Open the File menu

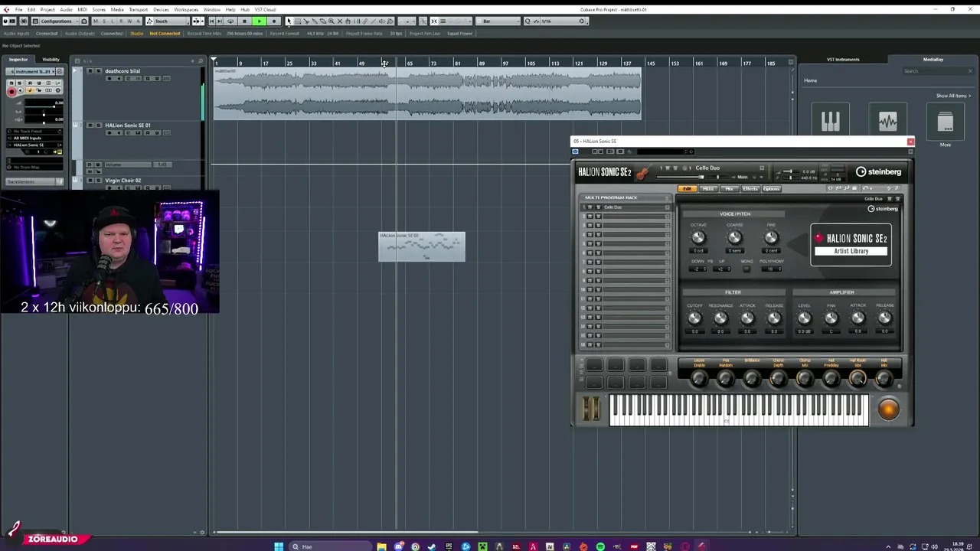coord(18,9)
